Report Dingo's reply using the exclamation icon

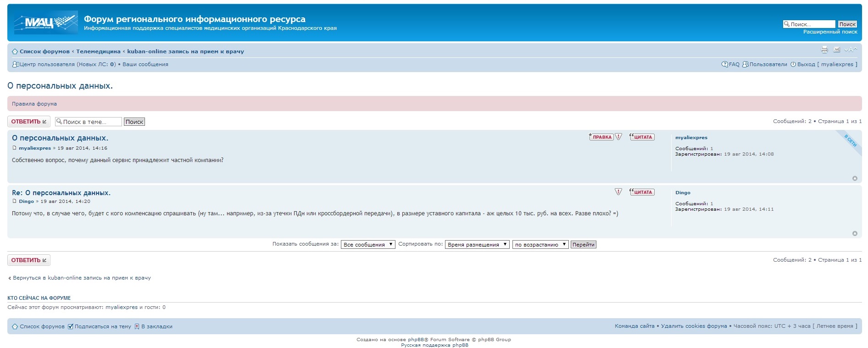coord(618,192)
